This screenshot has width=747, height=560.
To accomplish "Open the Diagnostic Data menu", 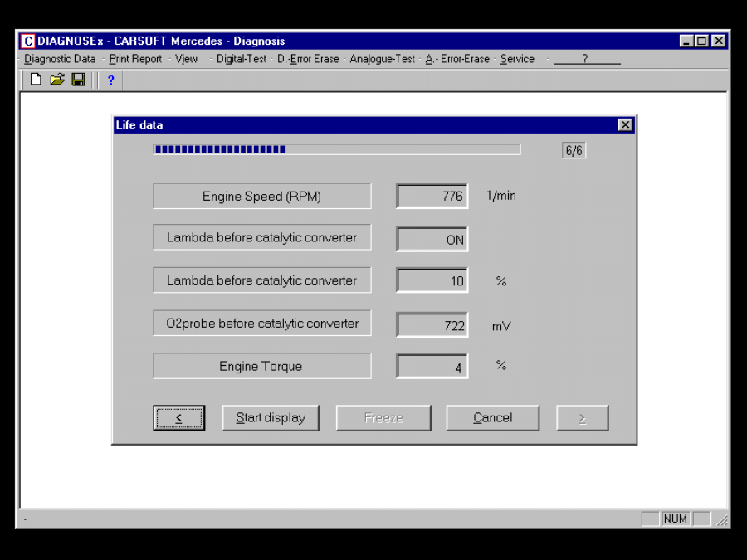I will point(60,59).
